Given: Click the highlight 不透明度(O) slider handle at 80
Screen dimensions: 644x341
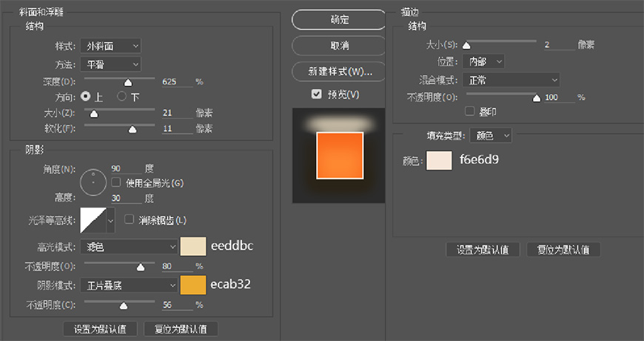Looking at the screenshot, I should point(141,268).
